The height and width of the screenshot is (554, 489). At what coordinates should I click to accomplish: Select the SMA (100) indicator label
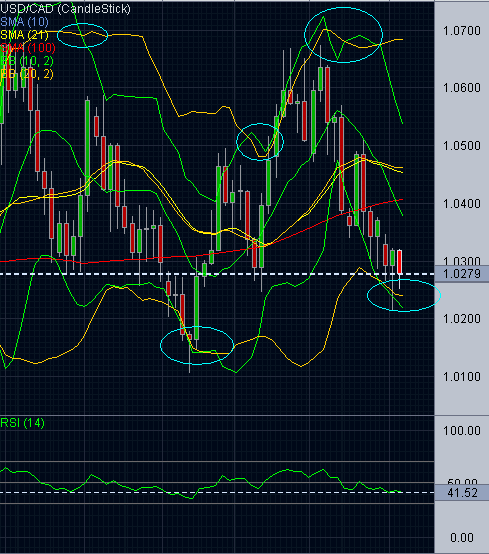click(28, 48)
